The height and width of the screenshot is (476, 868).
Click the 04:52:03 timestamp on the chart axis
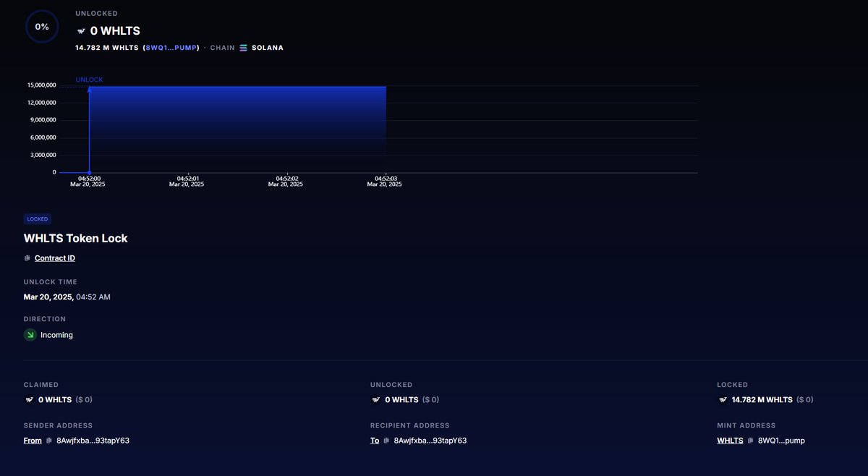pyautogui.click(x=386, y=178)
